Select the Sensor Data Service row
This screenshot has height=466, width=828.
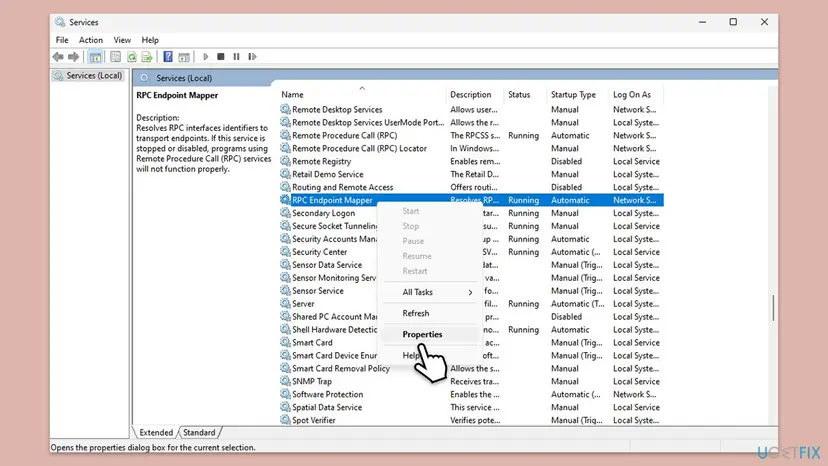click(x=471, y=265)
